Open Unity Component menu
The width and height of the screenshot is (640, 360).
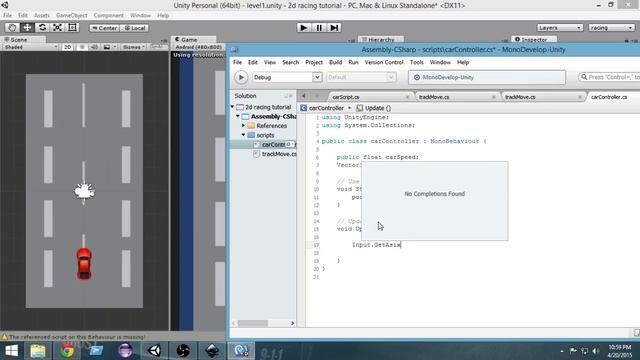(109, 16)
